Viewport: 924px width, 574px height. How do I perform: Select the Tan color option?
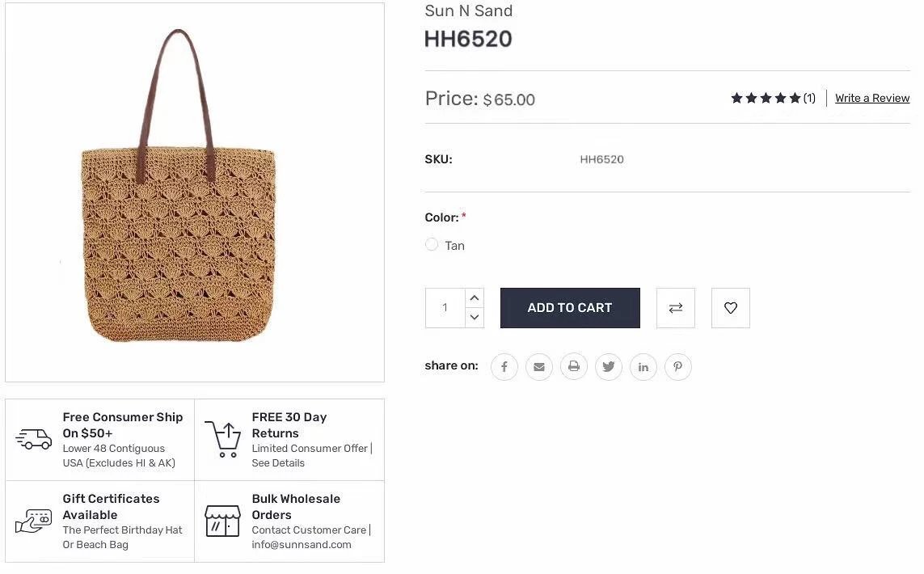[x=432, y=245]
